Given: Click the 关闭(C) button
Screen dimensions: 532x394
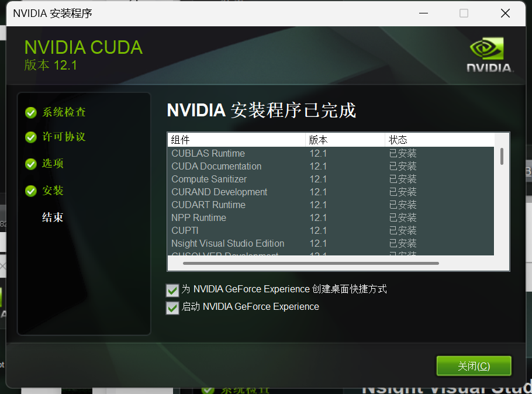Looking at the screenshot, I should click(474, 366).
